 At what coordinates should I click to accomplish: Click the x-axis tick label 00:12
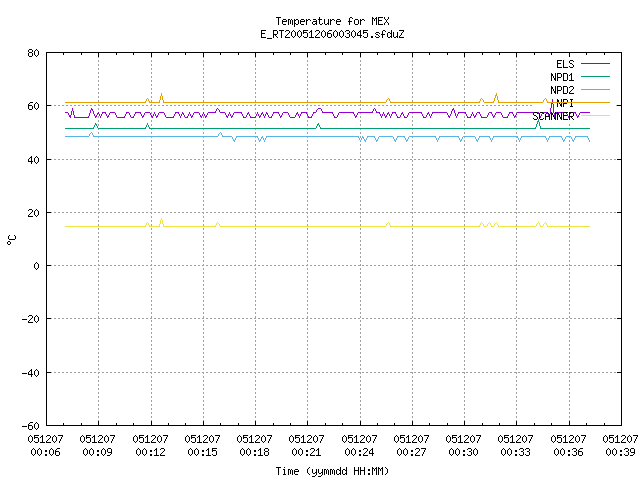(150, 452)
